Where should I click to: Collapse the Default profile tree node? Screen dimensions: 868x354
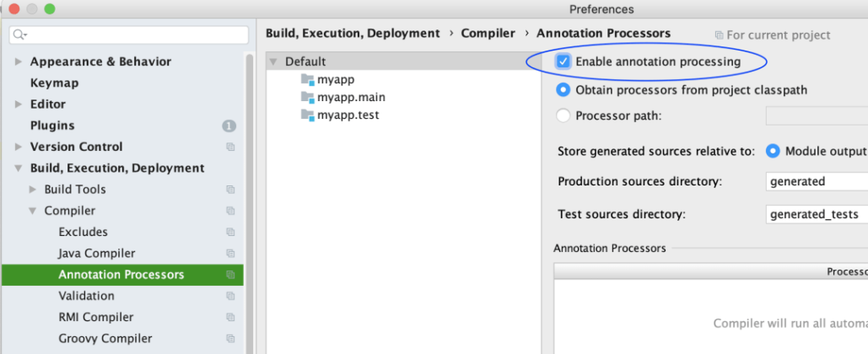(273, 62)
